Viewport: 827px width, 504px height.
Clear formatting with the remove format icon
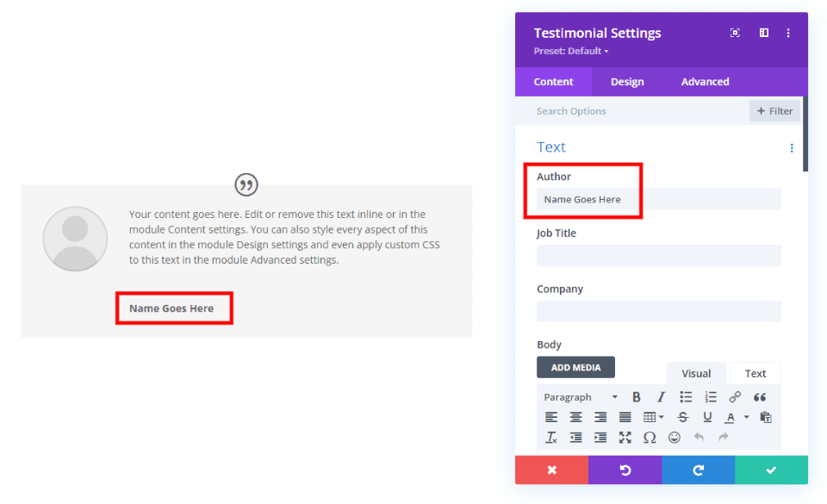tap(551, 437)
